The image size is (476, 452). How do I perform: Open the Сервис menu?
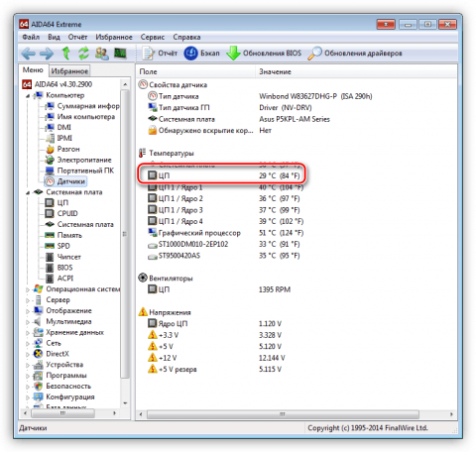(x=153, y=37)
